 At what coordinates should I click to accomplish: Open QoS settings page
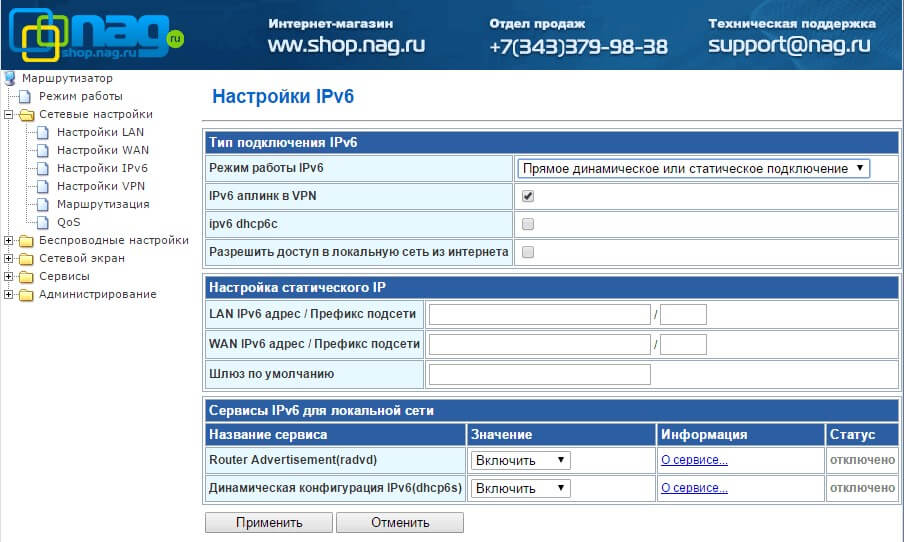68,222
